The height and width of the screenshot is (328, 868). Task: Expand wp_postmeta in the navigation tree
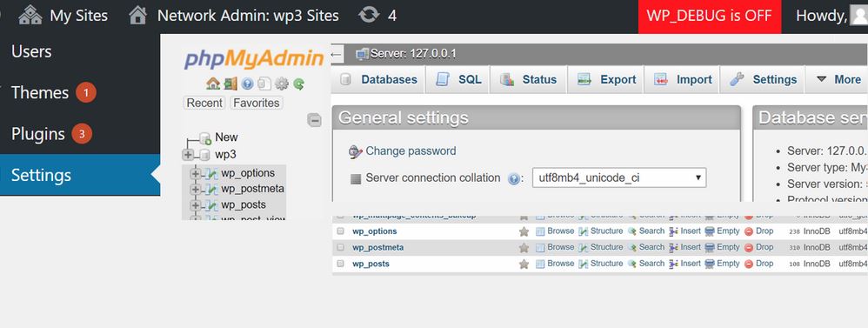(x=195, y=190)
